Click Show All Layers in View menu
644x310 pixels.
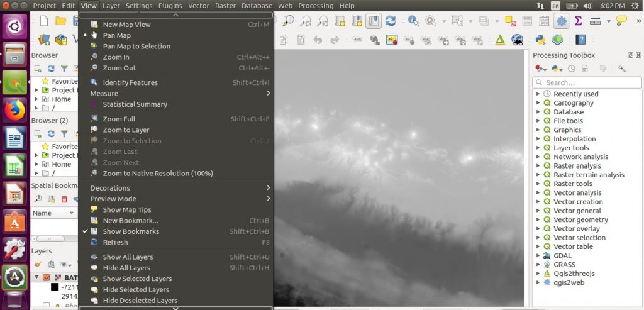click(x=176, y=257)
